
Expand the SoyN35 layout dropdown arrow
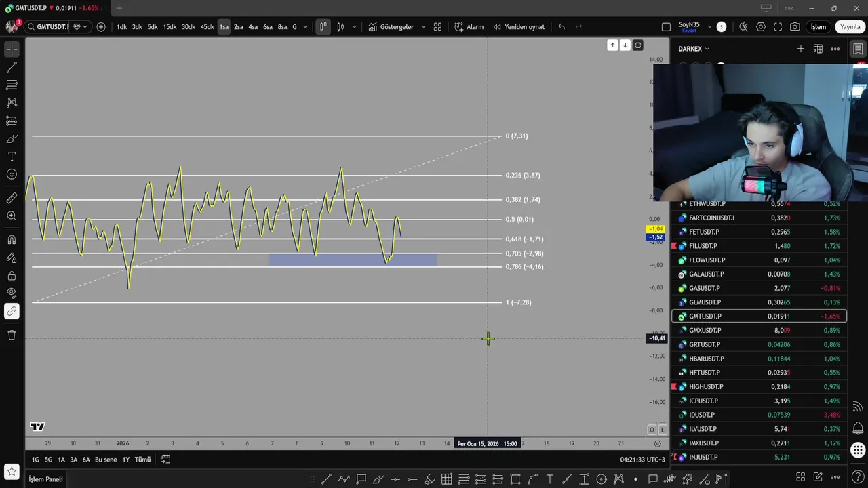tap(709, 27)
